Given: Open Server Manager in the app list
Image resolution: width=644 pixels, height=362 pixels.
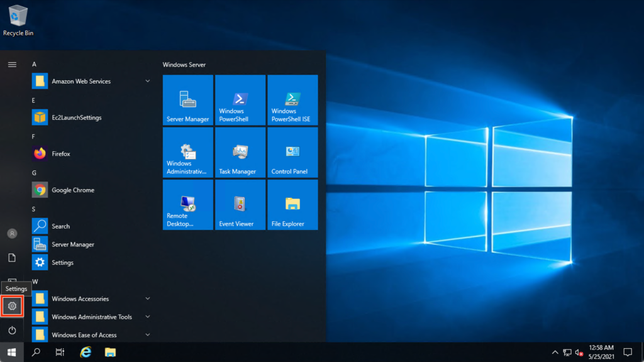Looking at the screenshot, I should [92, 244].
